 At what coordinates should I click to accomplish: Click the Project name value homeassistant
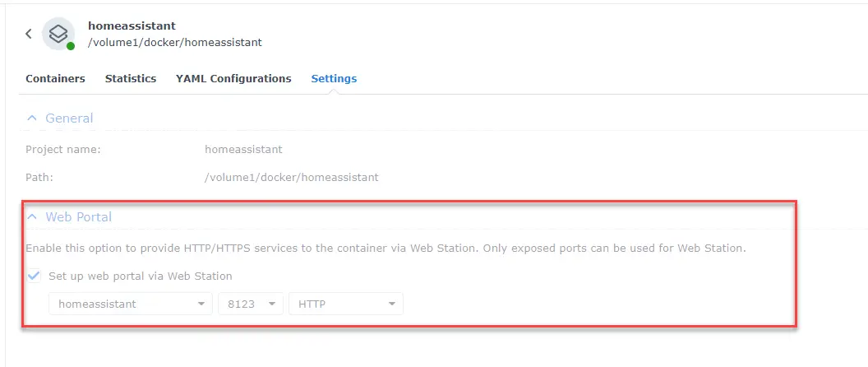click(243, 150)
